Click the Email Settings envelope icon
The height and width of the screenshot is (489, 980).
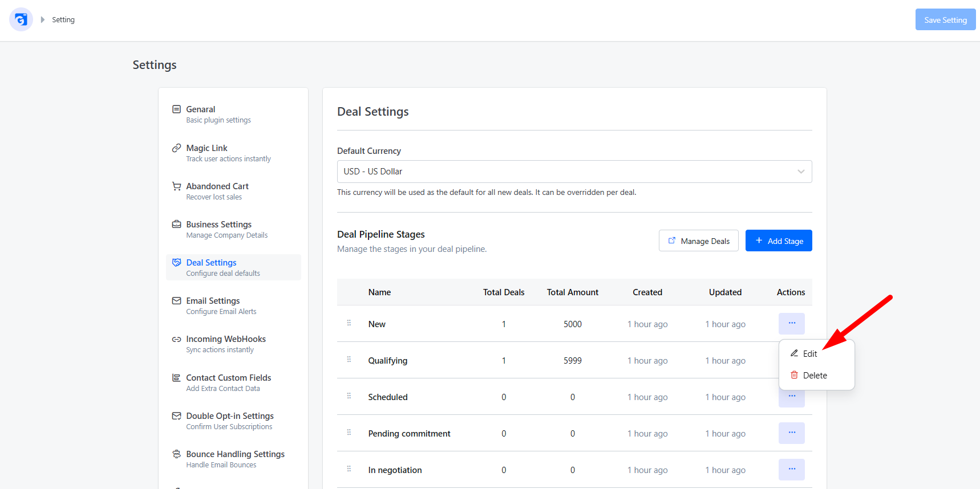(x=177, y=301)
